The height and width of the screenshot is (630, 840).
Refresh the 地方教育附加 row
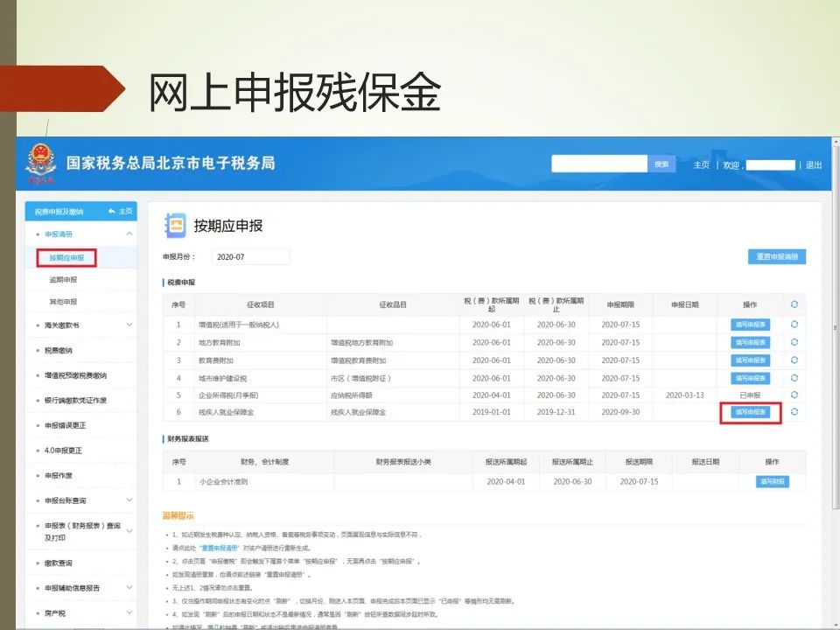point(794,342)
